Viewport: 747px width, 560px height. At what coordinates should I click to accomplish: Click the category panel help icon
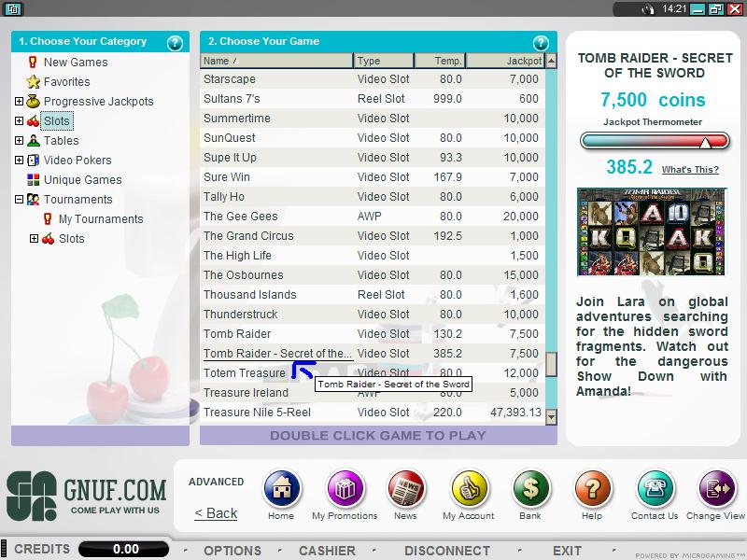tap(175, 43)
